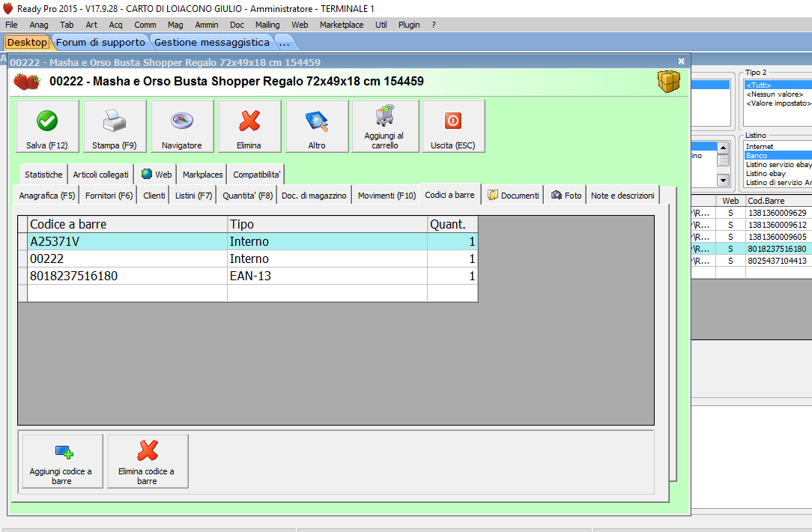Viewport: 812px width, 532px height.
Task: Open the Compatibilita' tab
Action: point(256,175)
